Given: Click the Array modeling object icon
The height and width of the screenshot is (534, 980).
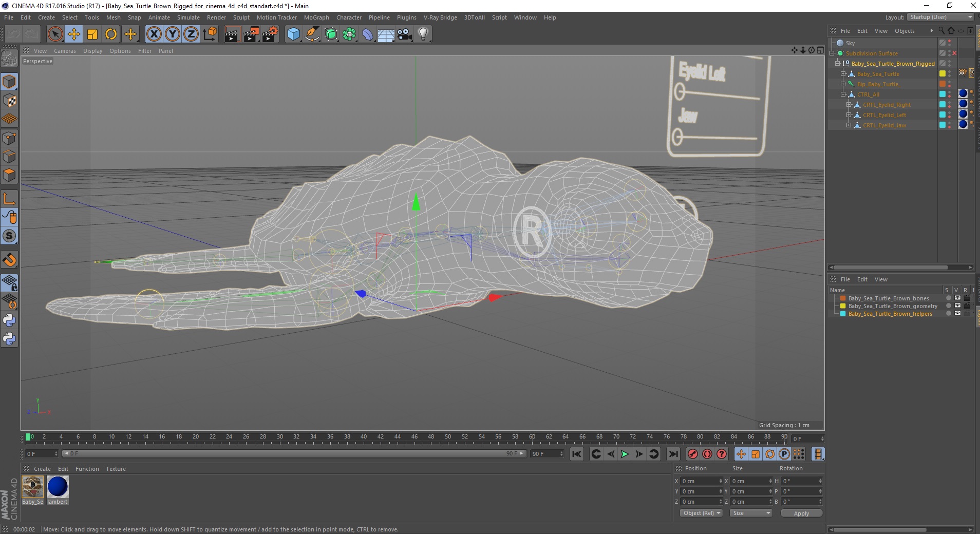Looking at the screenshot, I should tap(349, 34).
